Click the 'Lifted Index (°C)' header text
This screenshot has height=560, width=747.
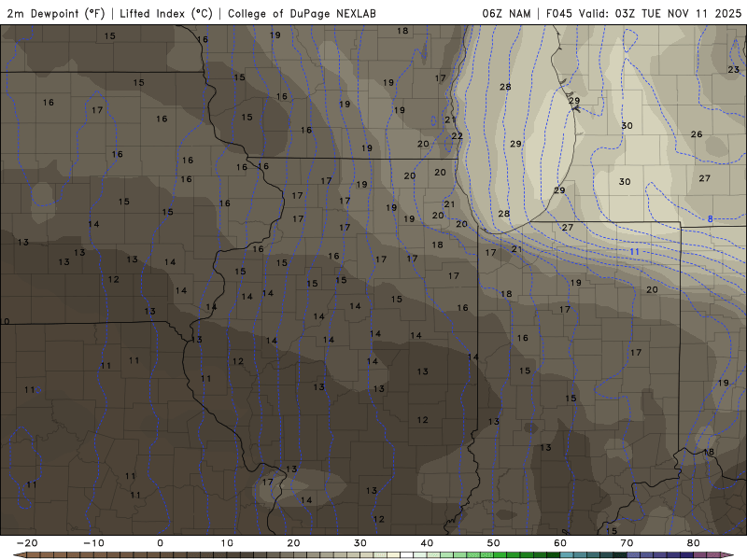click(166, 13)
